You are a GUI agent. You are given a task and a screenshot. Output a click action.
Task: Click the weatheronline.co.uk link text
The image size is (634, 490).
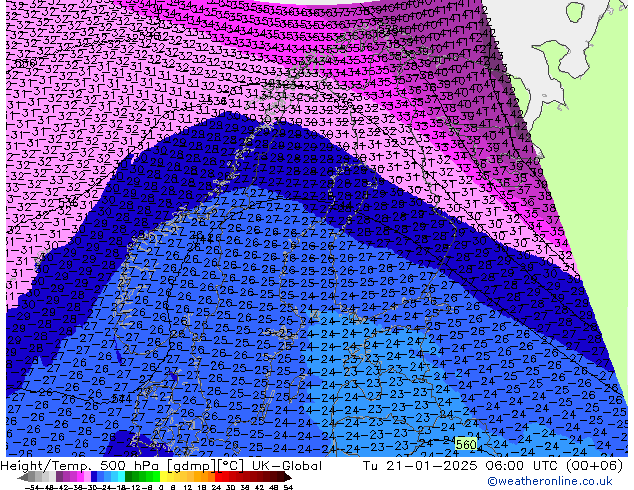pos(549,481)
